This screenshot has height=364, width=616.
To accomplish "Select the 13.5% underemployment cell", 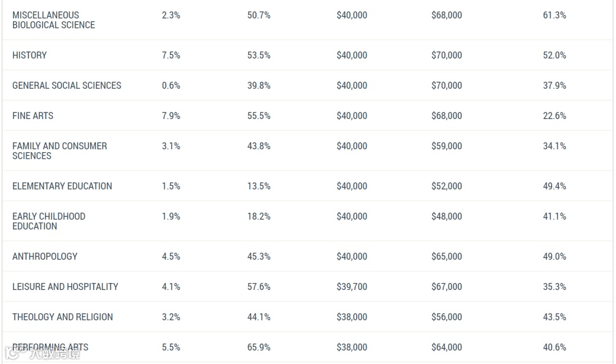I will point(259,186).
